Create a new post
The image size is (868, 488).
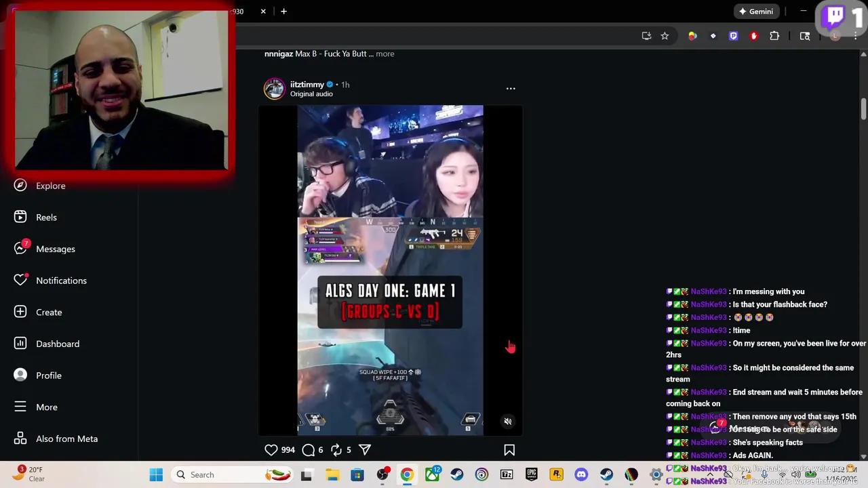[39, 312]
